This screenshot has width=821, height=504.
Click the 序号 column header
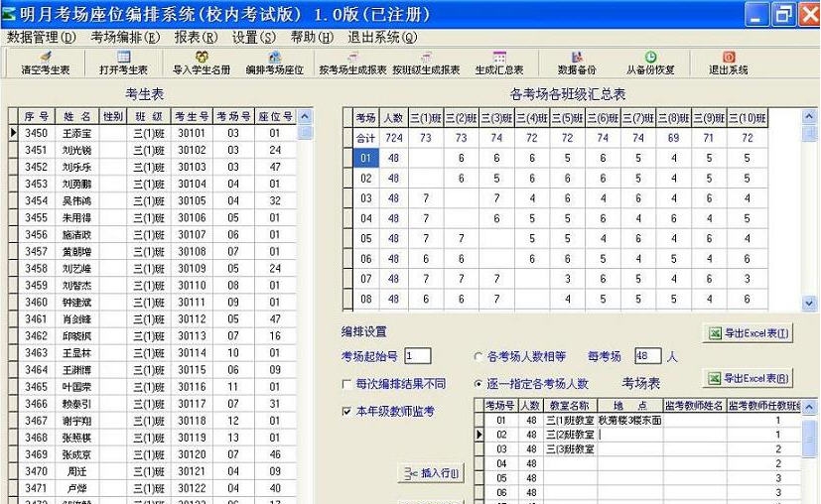pos(36,116)
